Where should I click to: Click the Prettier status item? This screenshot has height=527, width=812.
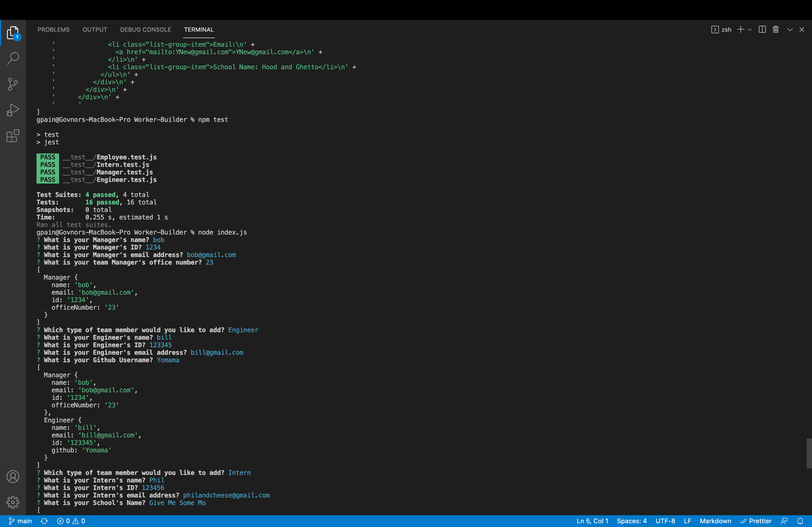pos(756,521)
